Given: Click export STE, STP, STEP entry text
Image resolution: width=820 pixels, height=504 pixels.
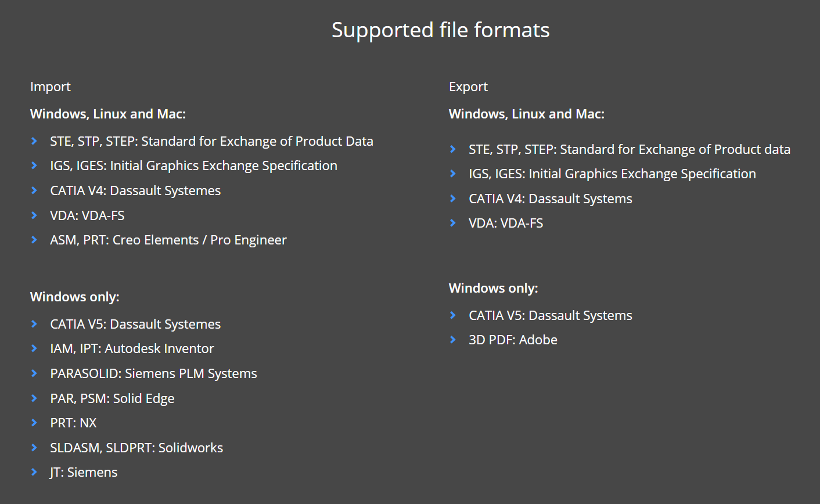Looking at the screenshot, I should (630, 149).
